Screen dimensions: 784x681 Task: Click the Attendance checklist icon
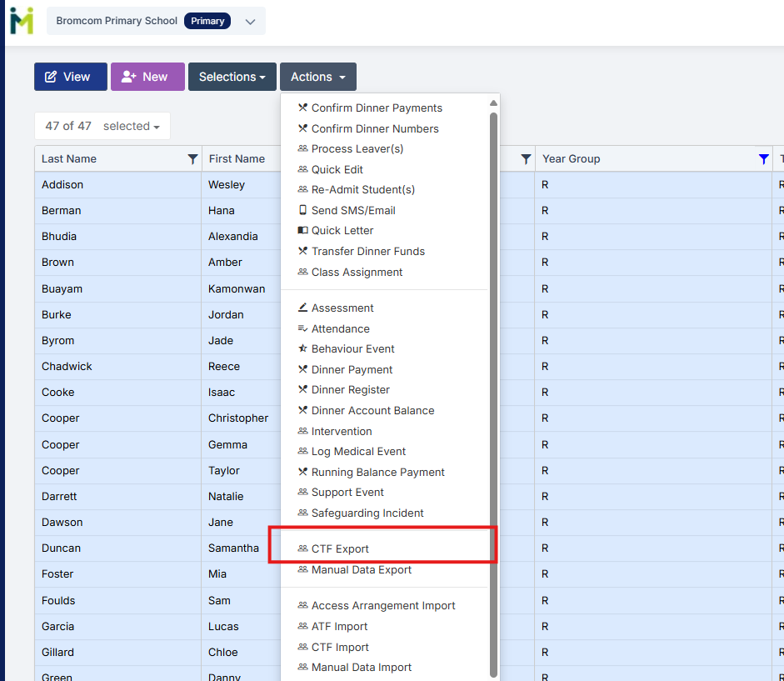[302, 329]
